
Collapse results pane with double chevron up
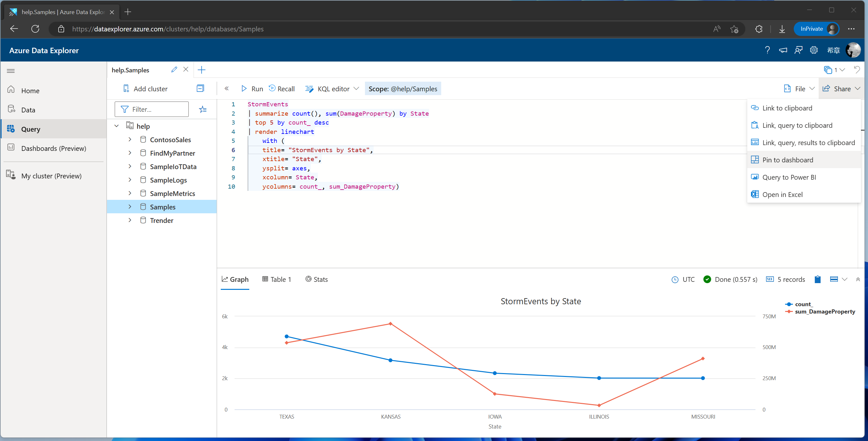coord(857,279)
